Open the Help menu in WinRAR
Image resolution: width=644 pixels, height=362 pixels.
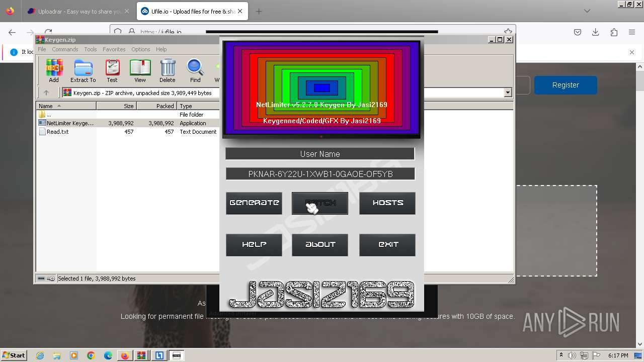click(162, 49)
